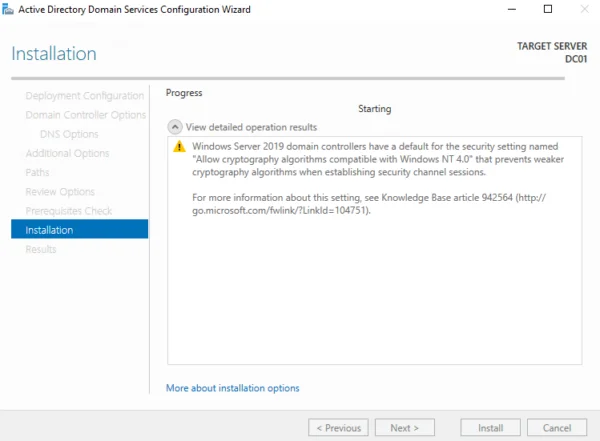Select Prerequisites Check step
Image resolution: width=600 pixels, height=441 pixels.
[x=69, y=211]
